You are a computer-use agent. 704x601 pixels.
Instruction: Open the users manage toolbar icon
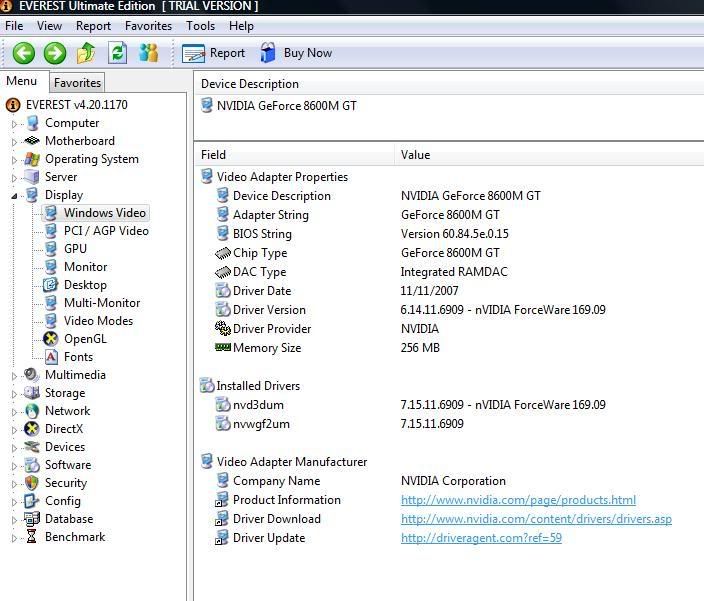pyautogui.click(x=149, y=53)
